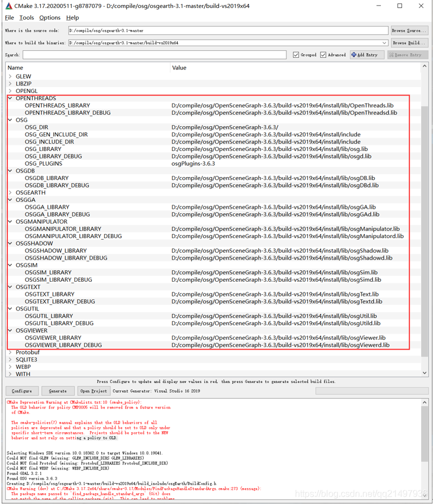
Task: Select the OSGMANIPULATOR_LIBRARY entry
Action: coord(63,229)
